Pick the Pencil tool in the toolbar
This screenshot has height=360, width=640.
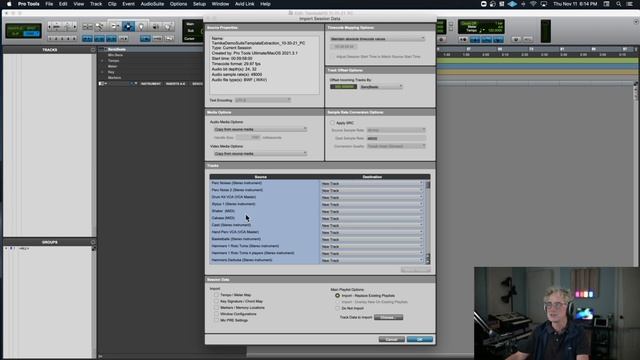coord(168,27)
